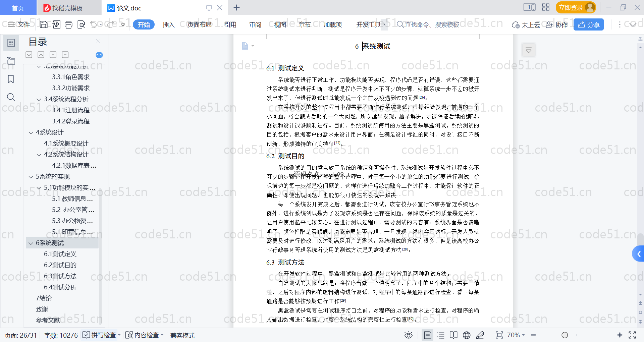This screenshot has height=342, width=644.
Task: Click fit-page zoom icon in status bar
Action: click(499, 335)
